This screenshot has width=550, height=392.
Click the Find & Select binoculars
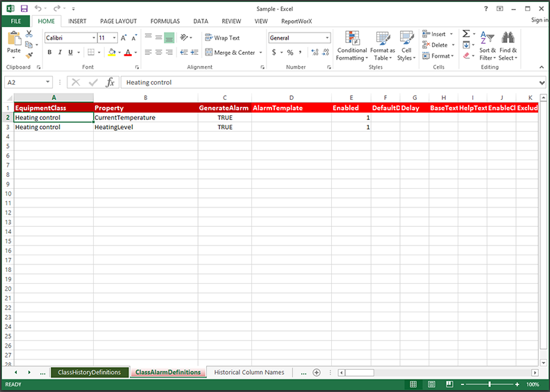(508, 46)
